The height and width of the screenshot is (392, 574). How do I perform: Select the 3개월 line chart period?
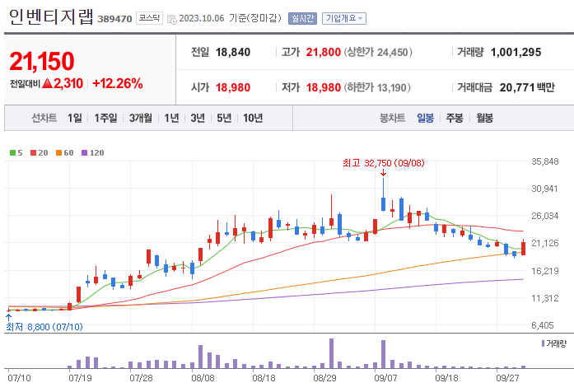(141, 119)
